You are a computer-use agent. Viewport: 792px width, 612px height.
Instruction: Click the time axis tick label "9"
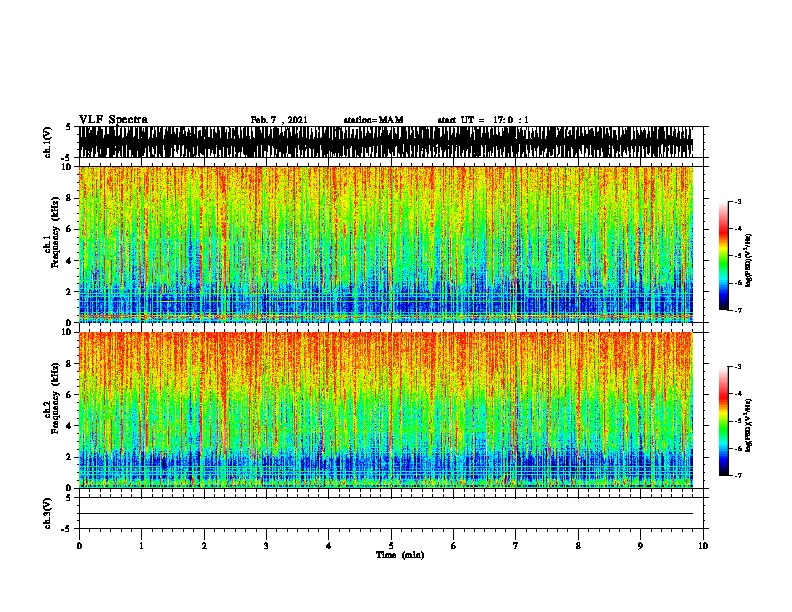(640, 545)
